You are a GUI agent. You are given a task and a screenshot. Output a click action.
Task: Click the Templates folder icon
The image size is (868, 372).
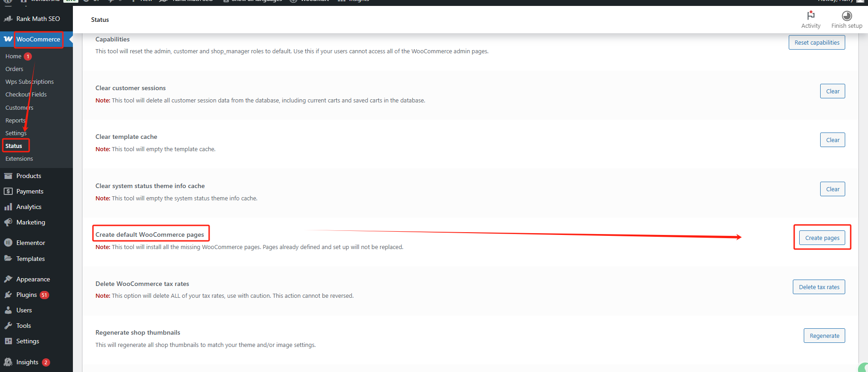coord(8,259)
